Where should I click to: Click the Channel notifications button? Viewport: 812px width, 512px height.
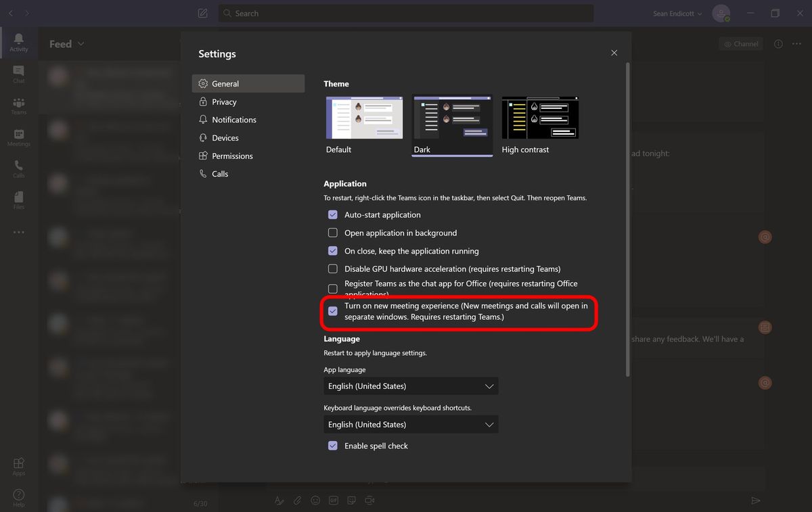[x=740, y=43]
